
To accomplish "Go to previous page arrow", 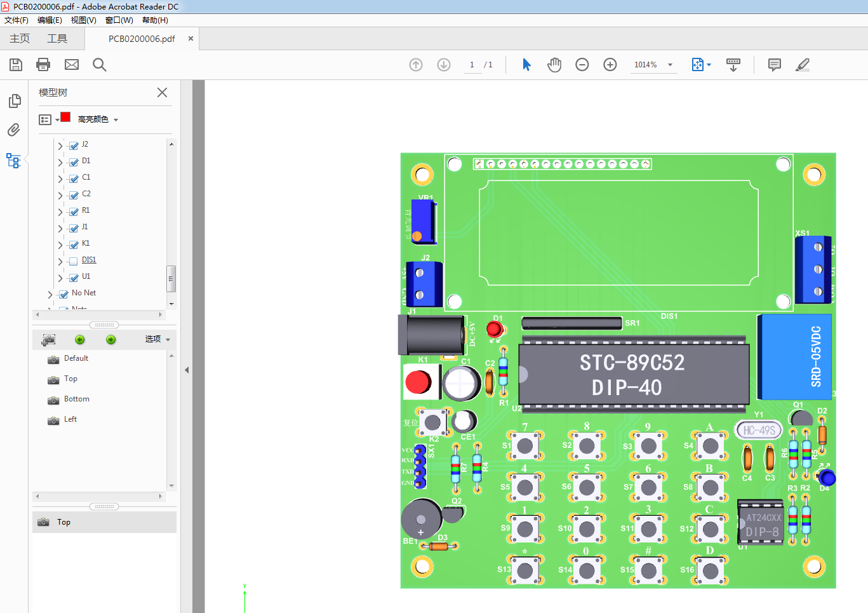I will (416, 65).
